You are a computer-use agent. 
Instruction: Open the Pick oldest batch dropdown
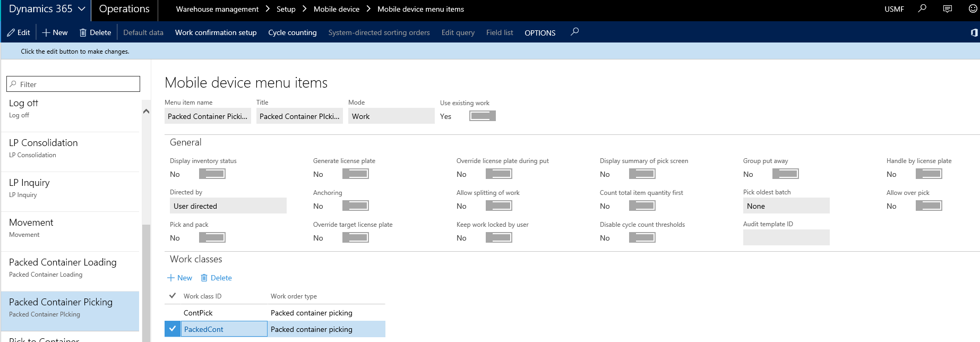click(x=786, y=206)
